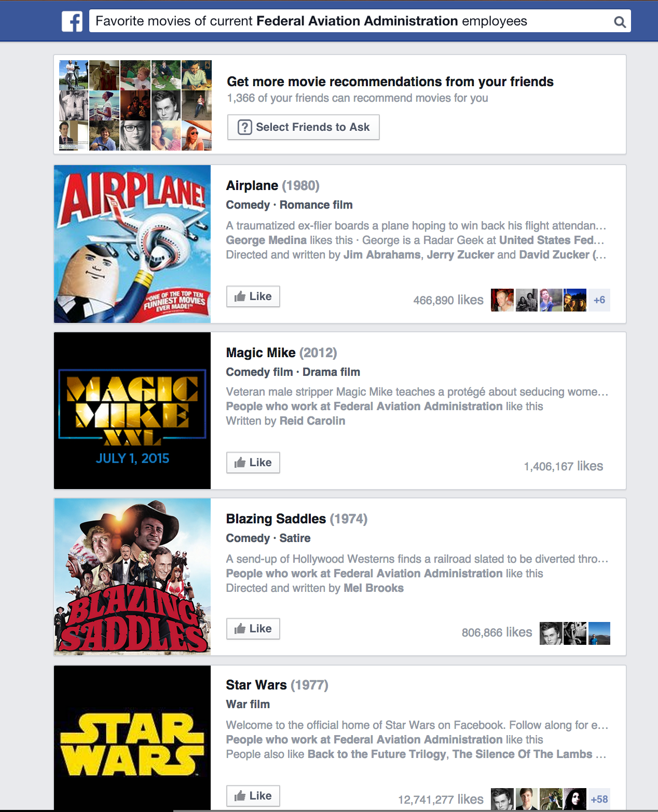
Task: Like the Magic Mike movie
Action: [x=253, y=463]
